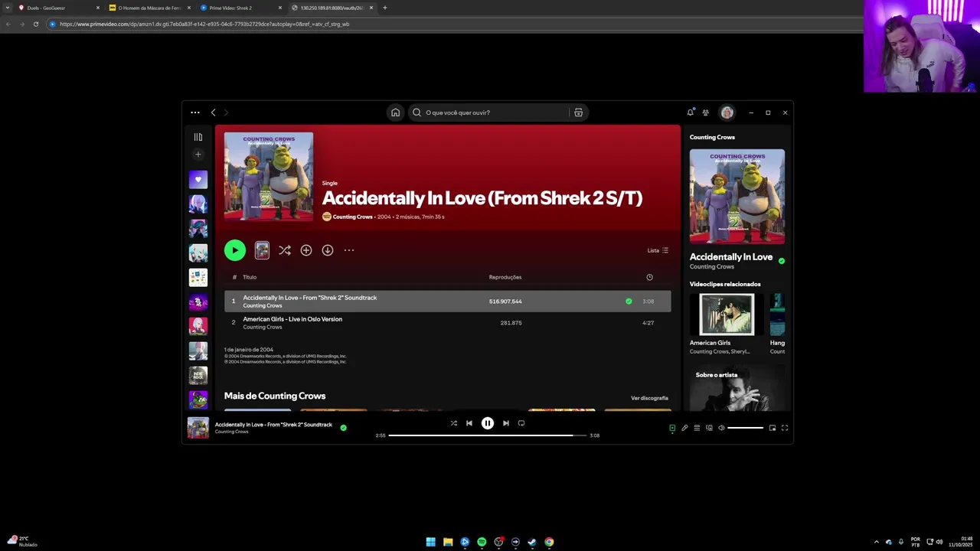The height and width of the screenshot is (551, 980).
Task: Collapse Your Library sidebar icon
Action: pos(198,137)
